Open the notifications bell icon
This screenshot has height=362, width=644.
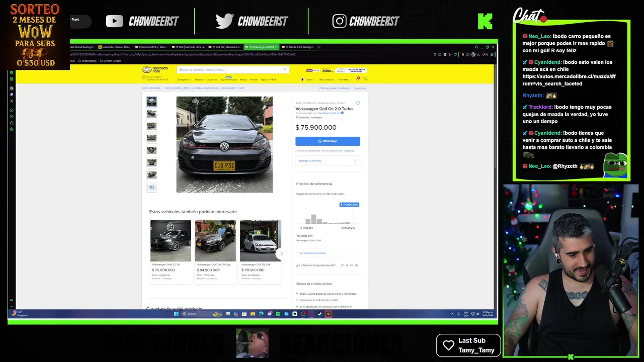358,79
